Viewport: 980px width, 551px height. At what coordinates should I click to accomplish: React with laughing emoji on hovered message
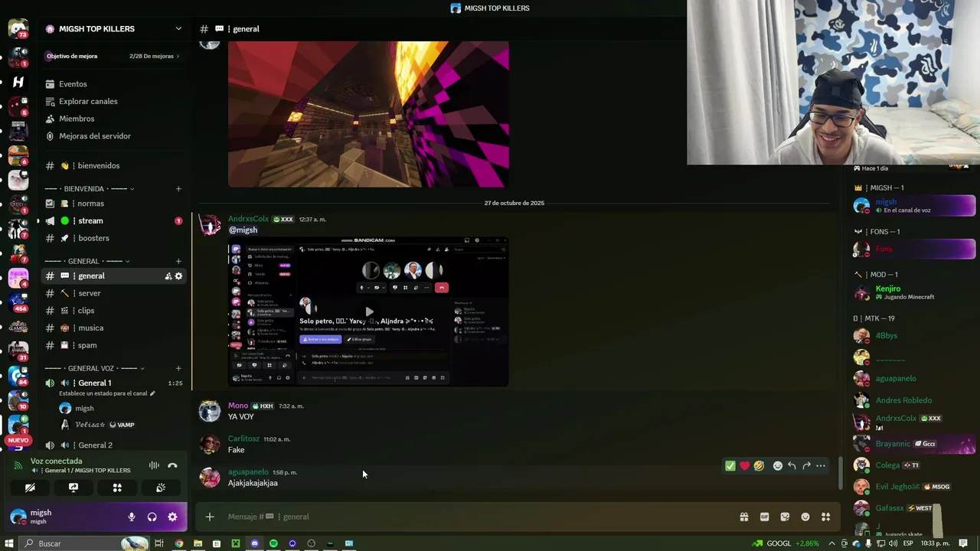759,465
